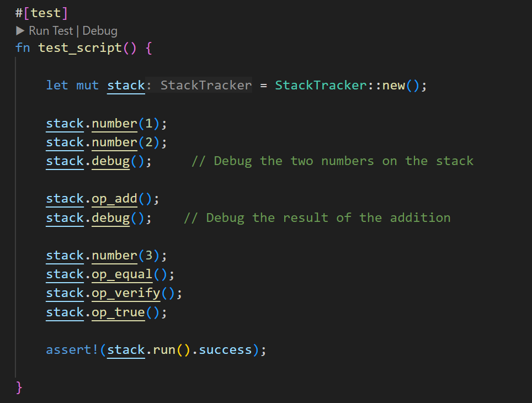
Task: Click the number(1) method call
Action: (x=114, y=123)
